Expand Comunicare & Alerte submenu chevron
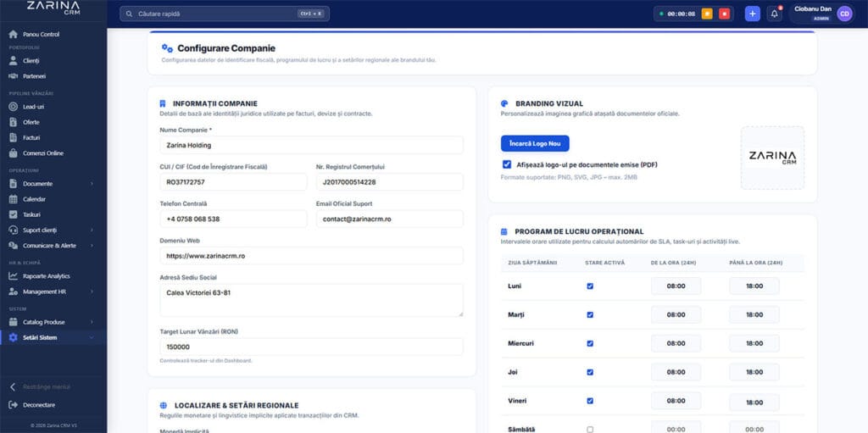 click(92, 245)
